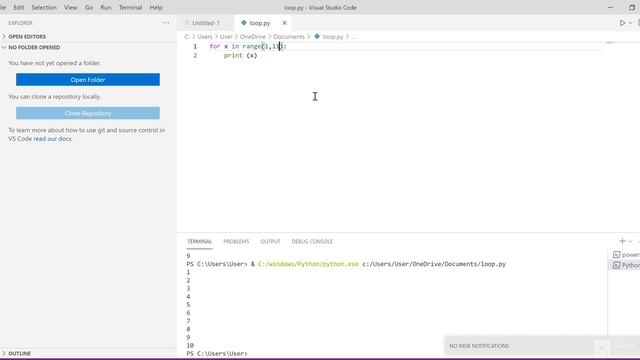
Task: Select the Terminal panel tab
Action: (200, 242)
